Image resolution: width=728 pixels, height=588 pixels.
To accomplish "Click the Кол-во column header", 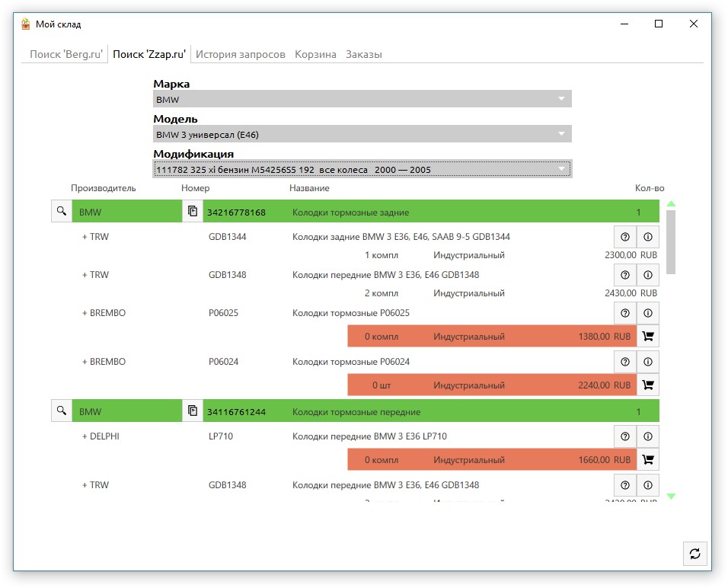I will 650,188.
